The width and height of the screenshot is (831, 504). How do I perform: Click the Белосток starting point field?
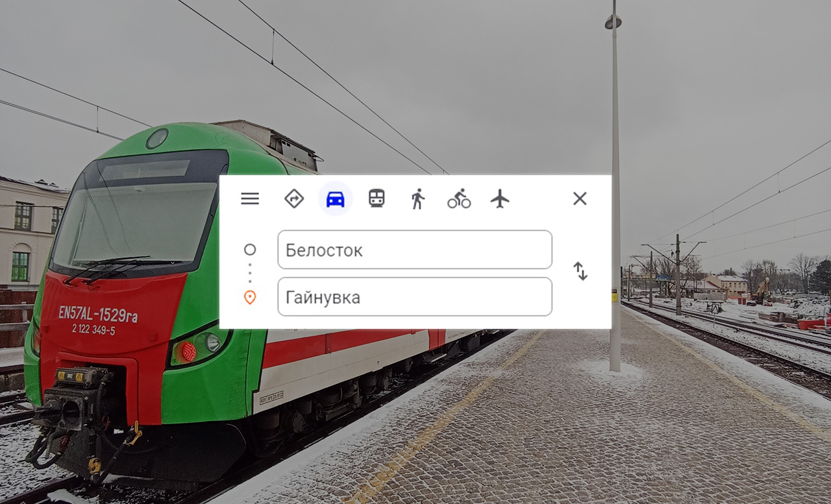pos(414,250)
